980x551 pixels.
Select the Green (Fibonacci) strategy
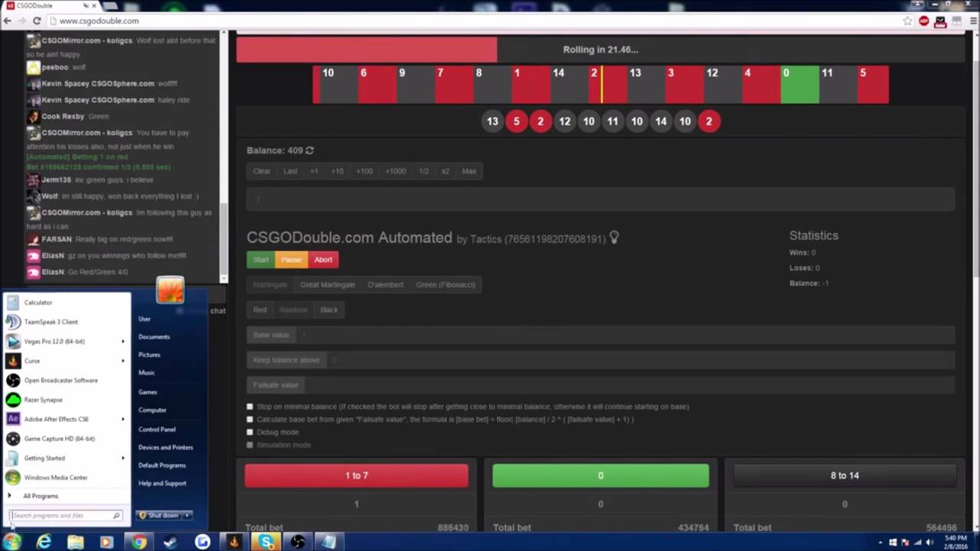coord(446,285)
